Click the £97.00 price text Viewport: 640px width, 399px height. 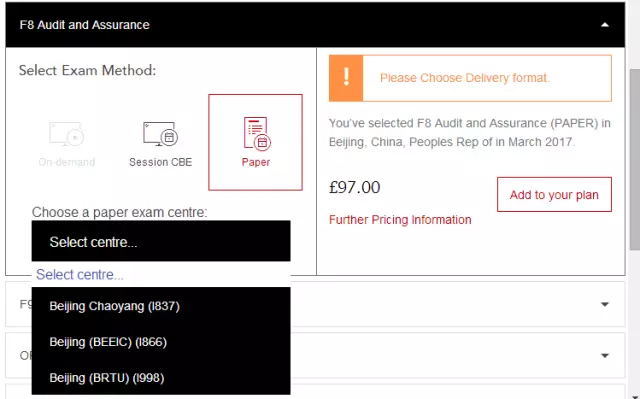pyautogui.click(x=355, y=187)
